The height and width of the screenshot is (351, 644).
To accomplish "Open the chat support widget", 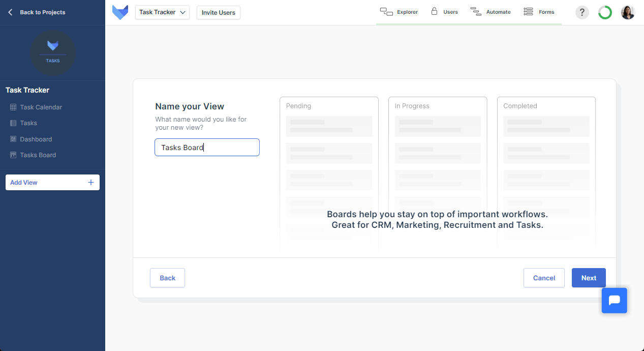I will coord(615,301).
